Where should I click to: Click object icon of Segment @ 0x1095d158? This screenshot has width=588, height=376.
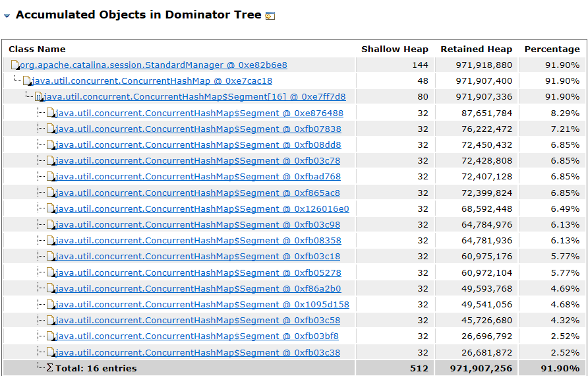pyautogui.click(x=51, y=304)
